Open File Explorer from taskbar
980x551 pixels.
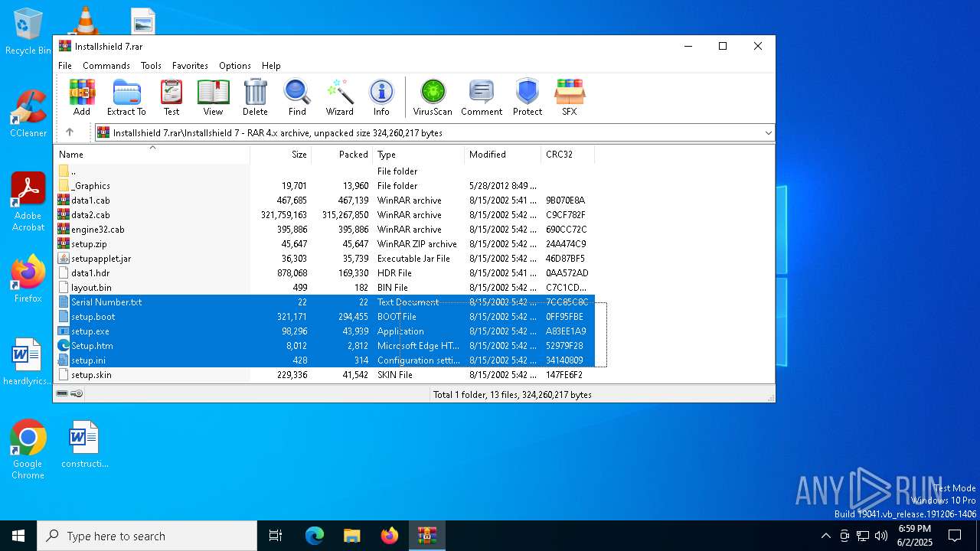352,536
